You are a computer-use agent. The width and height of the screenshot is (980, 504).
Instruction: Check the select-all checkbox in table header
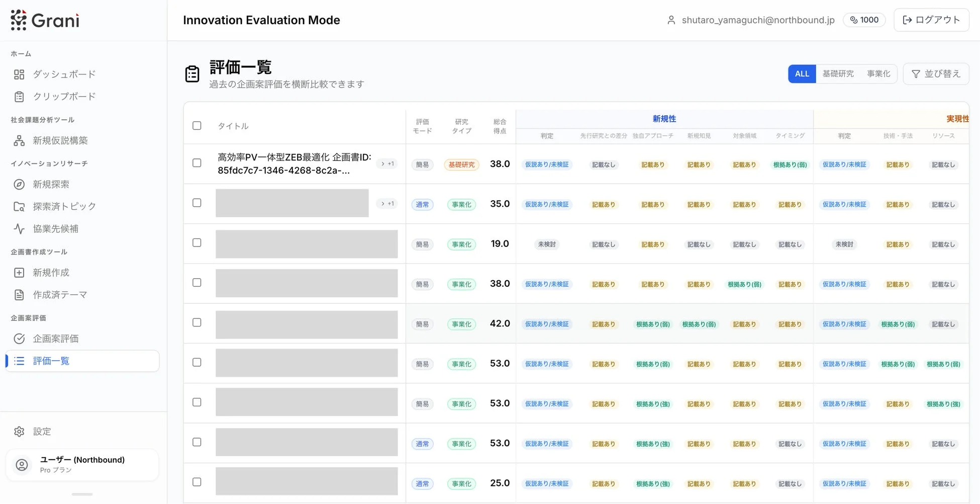pyautogui.click(x=197, y=126)
